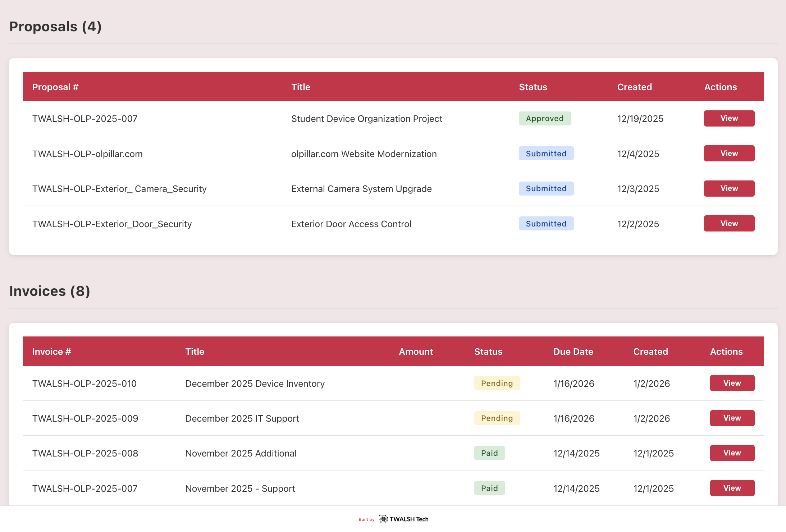View the Student Device Organization Project proposal

[728, 118]
